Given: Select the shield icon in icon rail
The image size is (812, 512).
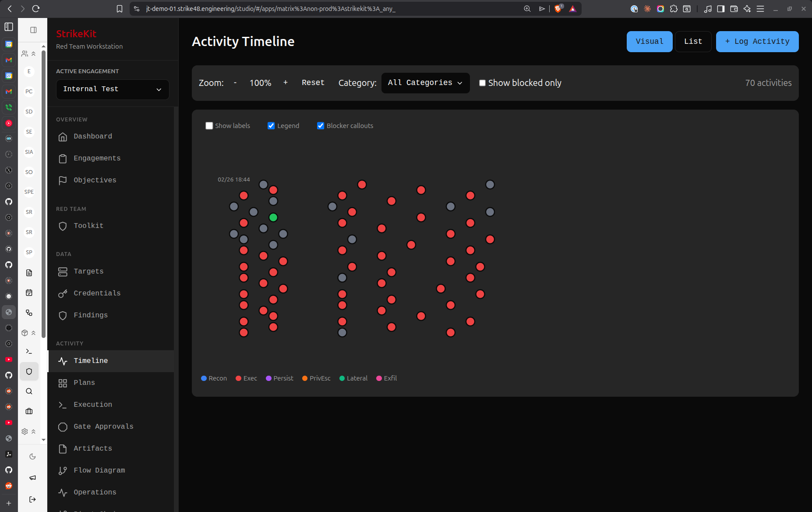Looking at the screenshot, I should pyautogui.click(x=29, y=372).
